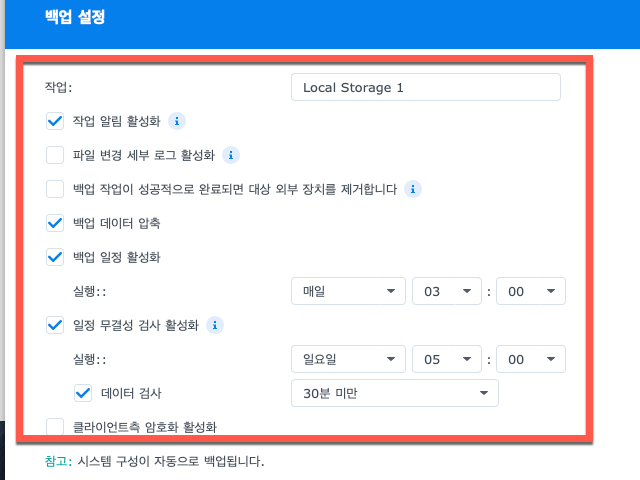Enable the 파일 변경 세부 로그 활성화 checkbox

[55, 155]
